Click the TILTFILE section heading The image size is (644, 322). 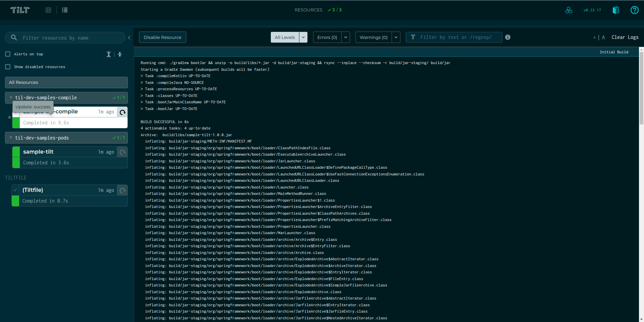pos(16,178)
